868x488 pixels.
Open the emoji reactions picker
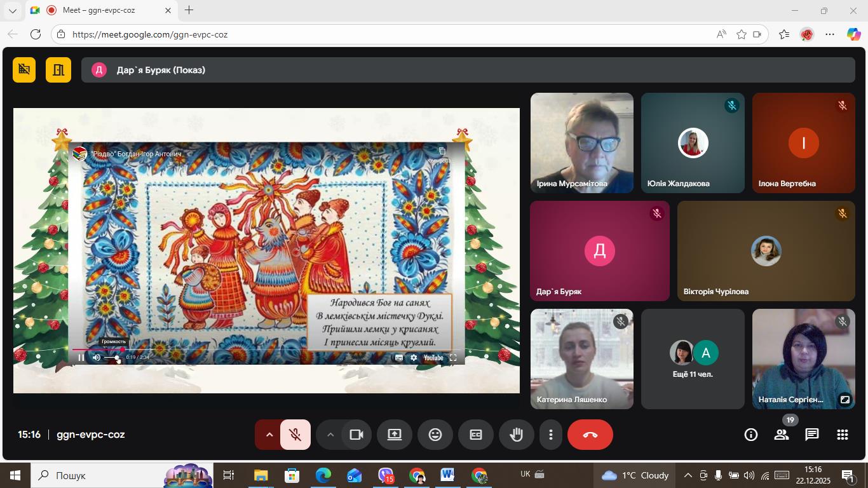point(435,435)
